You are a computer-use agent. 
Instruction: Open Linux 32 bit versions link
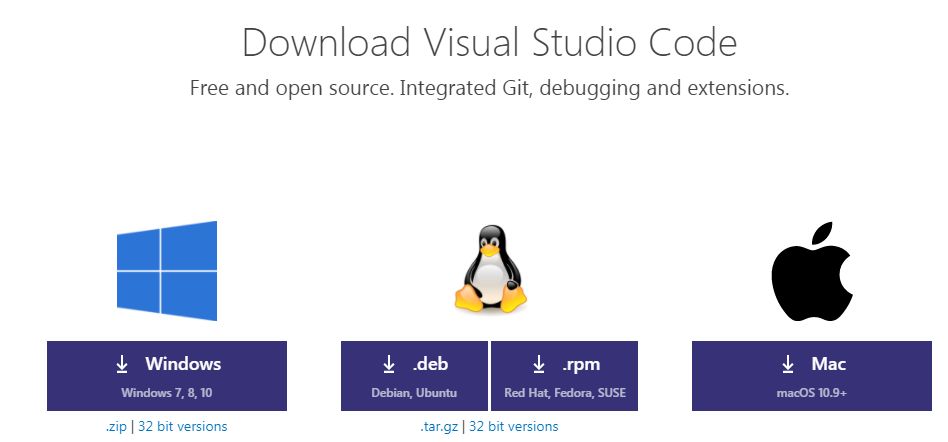coord(514,426)
